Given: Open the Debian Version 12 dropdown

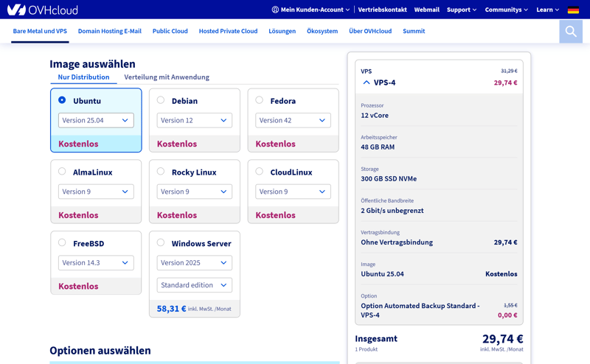Looking at the screenshot, I should [194, 120].
